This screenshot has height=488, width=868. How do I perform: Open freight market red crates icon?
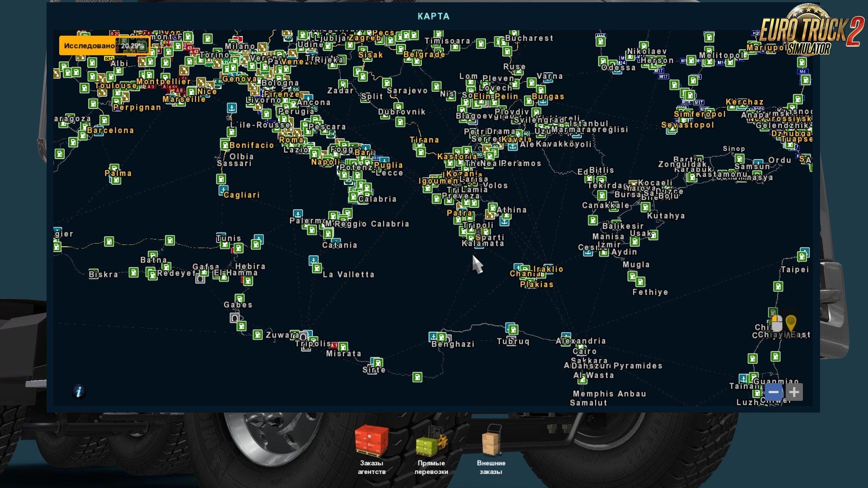371,440
